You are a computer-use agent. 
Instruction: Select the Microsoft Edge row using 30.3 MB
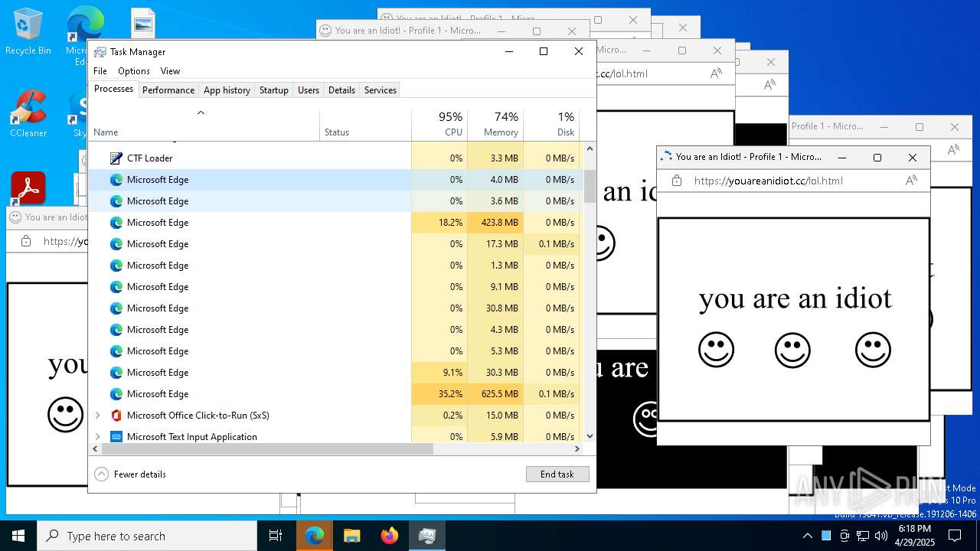click(336, 373)
